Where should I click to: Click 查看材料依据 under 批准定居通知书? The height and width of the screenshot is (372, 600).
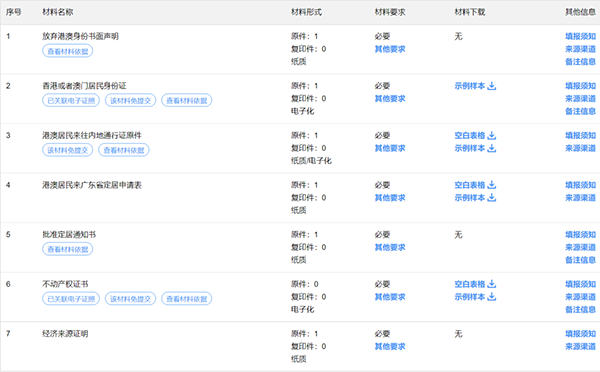68,249
